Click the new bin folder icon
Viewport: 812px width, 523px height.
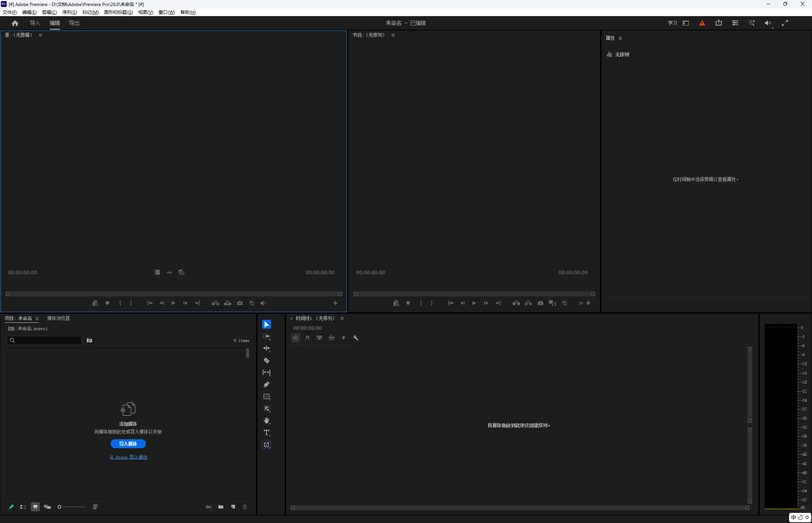point(221,507)
